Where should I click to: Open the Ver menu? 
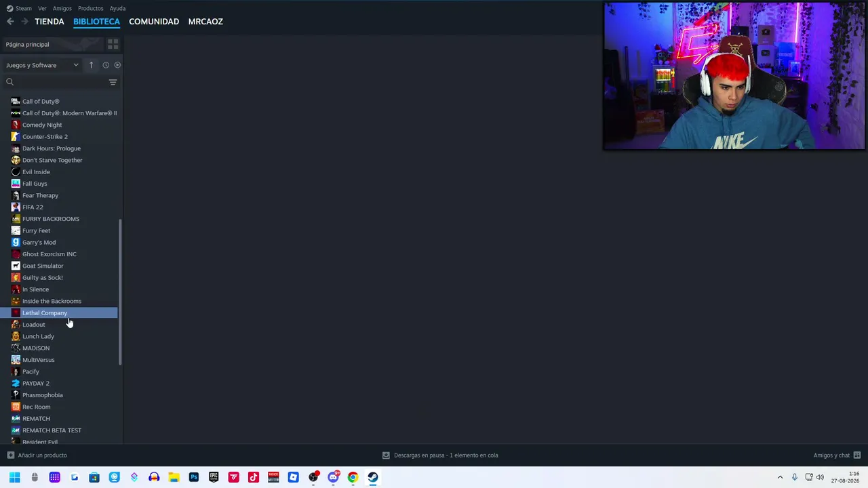(42, 8)
